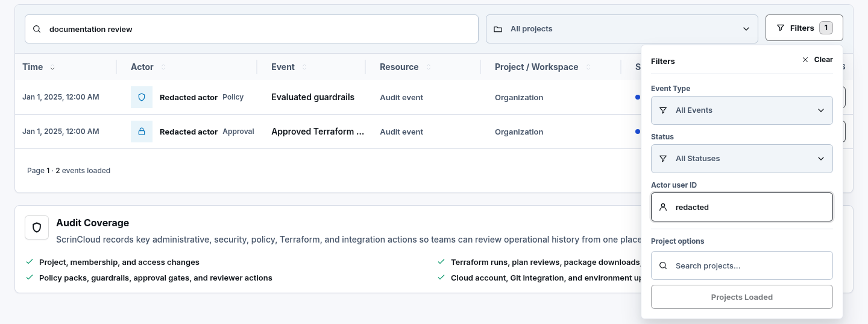Focus the documentation review search field
This screenshot has width=868, height=324.
tap(251, 29)
